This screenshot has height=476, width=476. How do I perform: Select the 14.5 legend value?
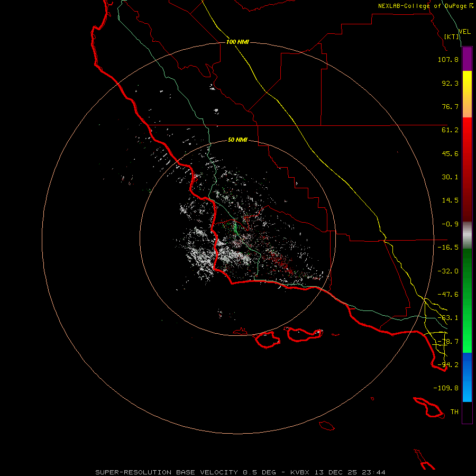(x=450, y=200)
